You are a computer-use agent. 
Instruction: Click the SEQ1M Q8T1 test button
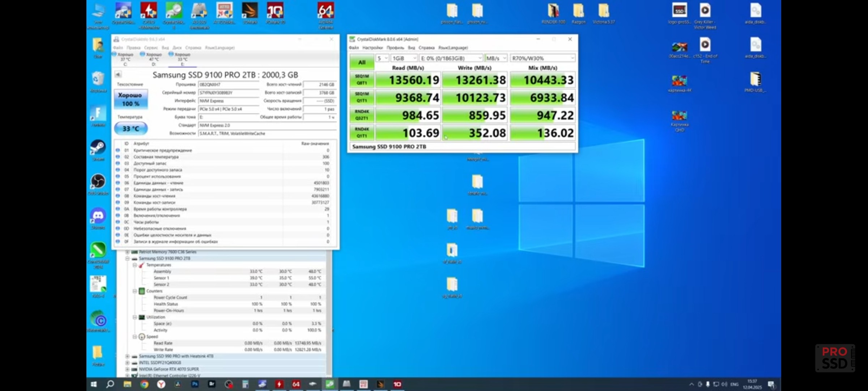click(x=362, y=80)
